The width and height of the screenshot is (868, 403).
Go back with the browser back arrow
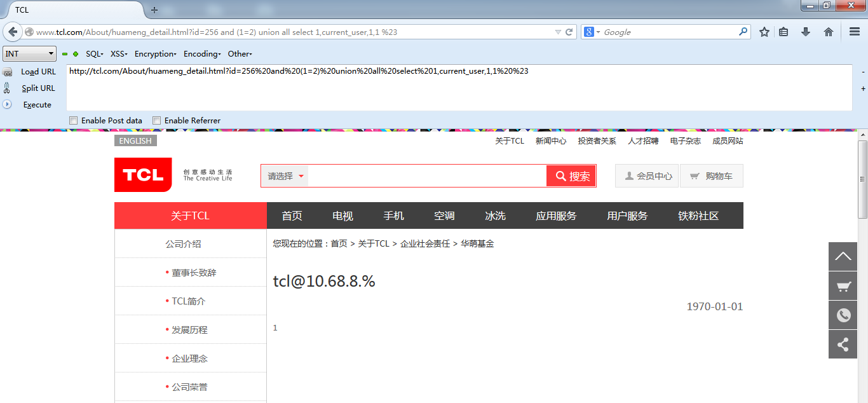[x=12, y=32]
